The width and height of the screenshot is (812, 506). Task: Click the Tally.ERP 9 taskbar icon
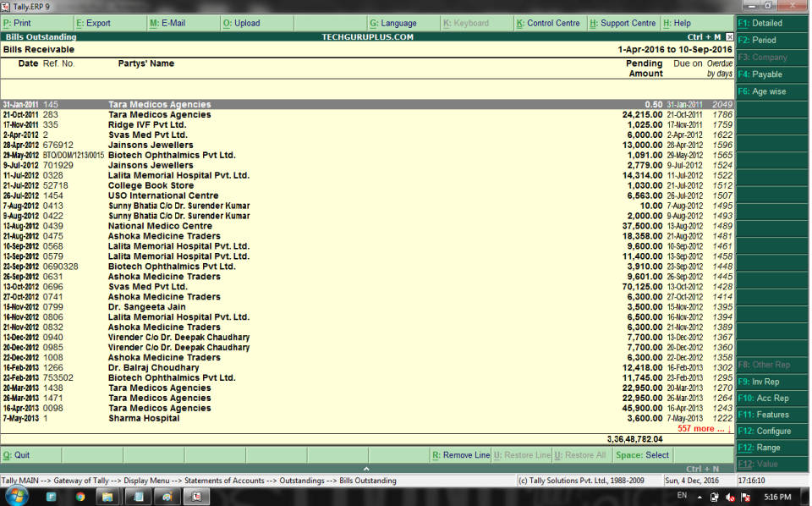197,497
